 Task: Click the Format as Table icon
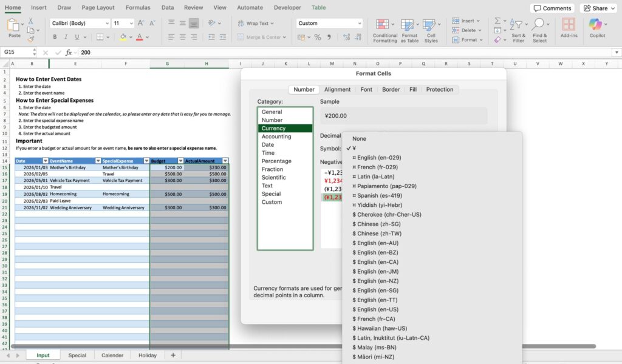(409, 30)
